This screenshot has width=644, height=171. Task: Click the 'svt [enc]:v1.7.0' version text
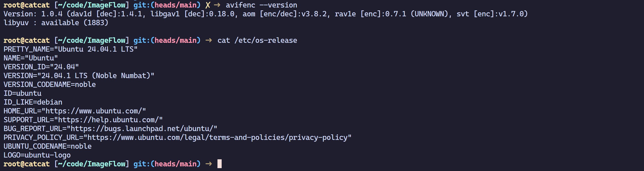(492, 14)
